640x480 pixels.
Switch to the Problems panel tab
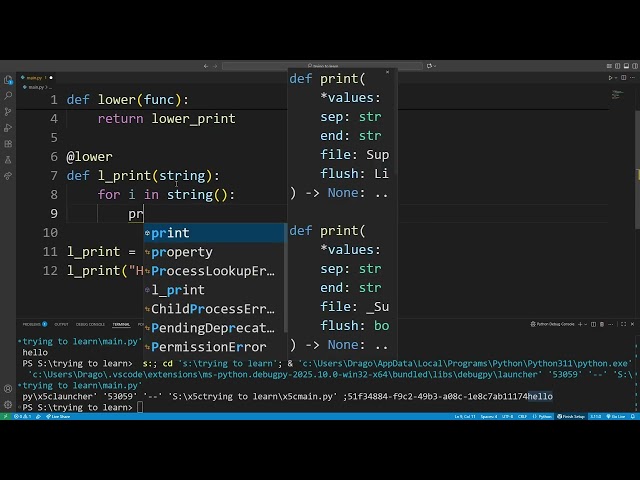coord(35,324)
